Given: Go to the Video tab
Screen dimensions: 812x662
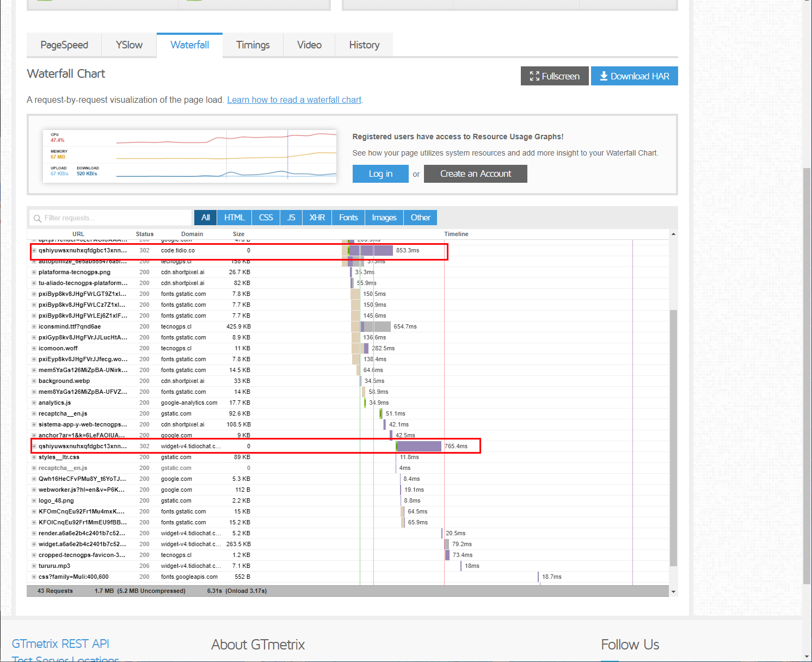Looking at the screenshot, I should click(309, 45).
